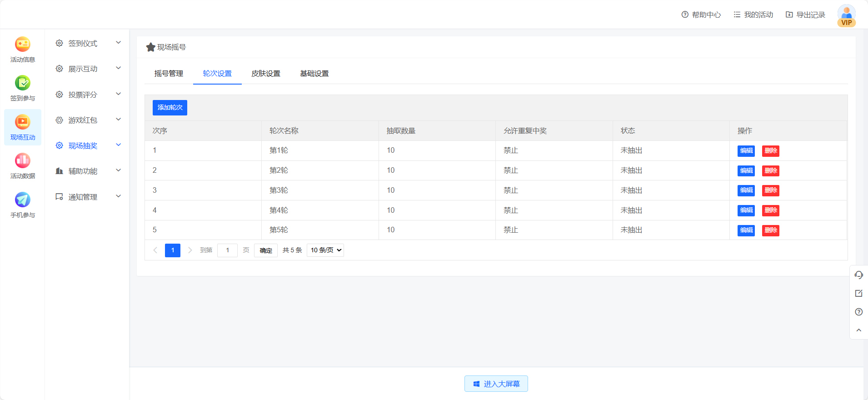The width and height of the screenshot is (868, 400).
Task: Open the customer service headset icon
Action: [x=858, y=275]
